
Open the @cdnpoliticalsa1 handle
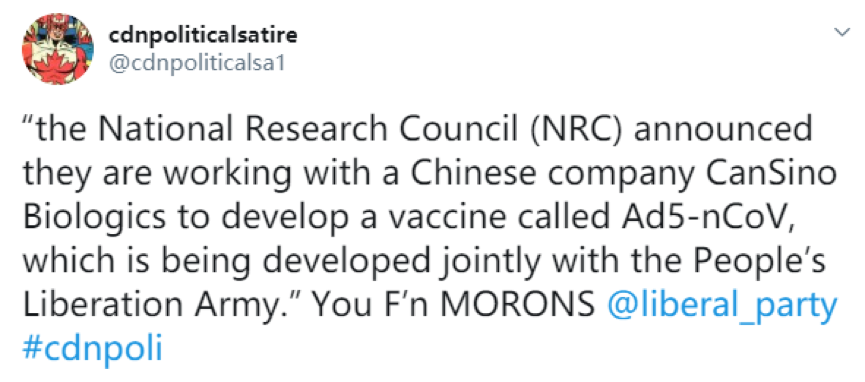(x=196, y=63)
